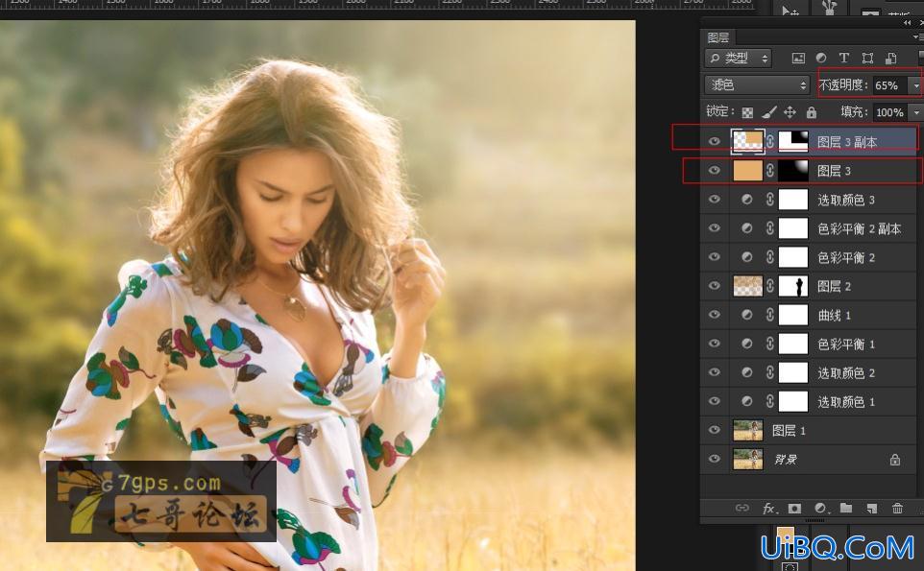Filter layers by pixel layer type

point(798,58)
